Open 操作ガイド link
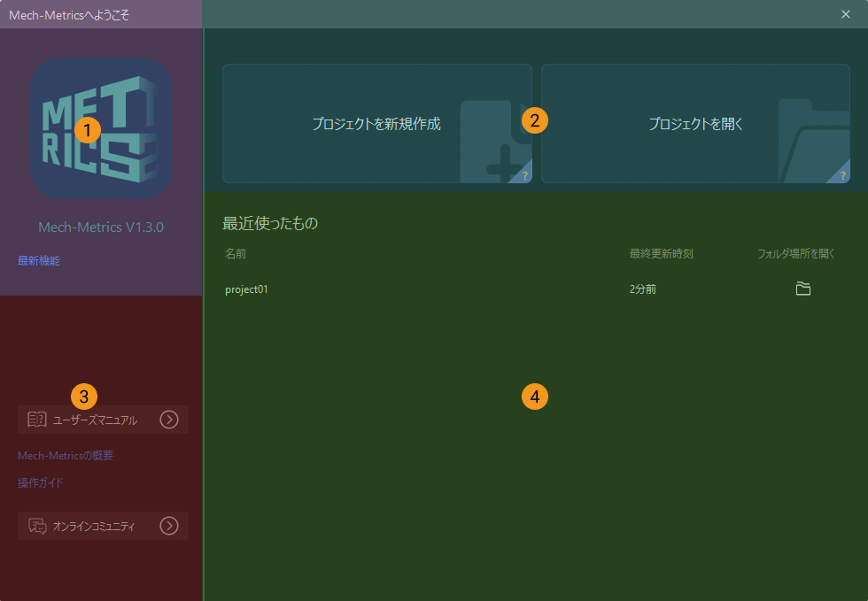Screen dimensions: 868x601 click(x=41, y=482)
